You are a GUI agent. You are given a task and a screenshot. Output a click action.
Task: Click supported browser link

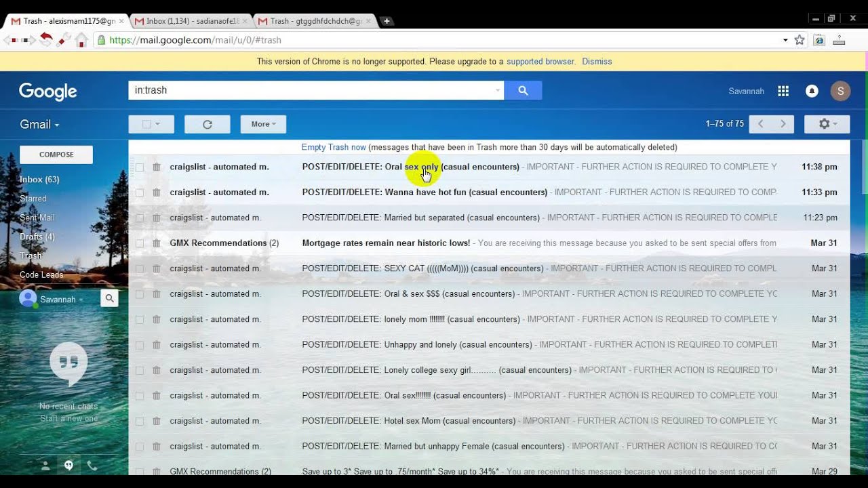click(541, 61)
